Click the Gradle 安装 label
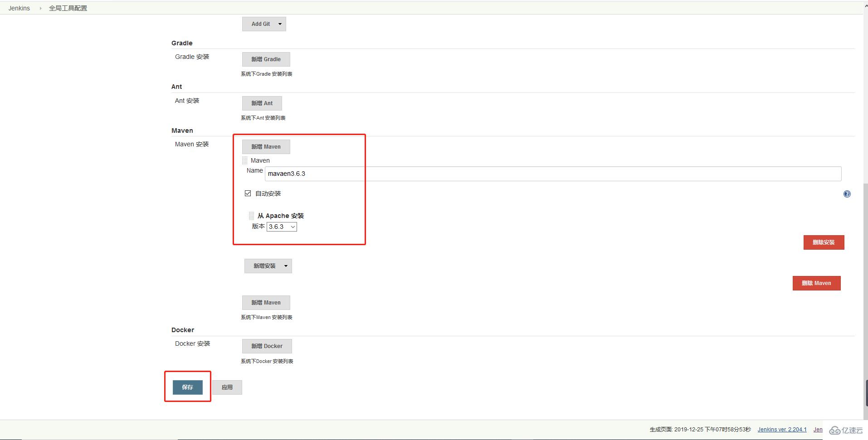The height and width of the screenshot is (440, 868). (x=192, y=57)
